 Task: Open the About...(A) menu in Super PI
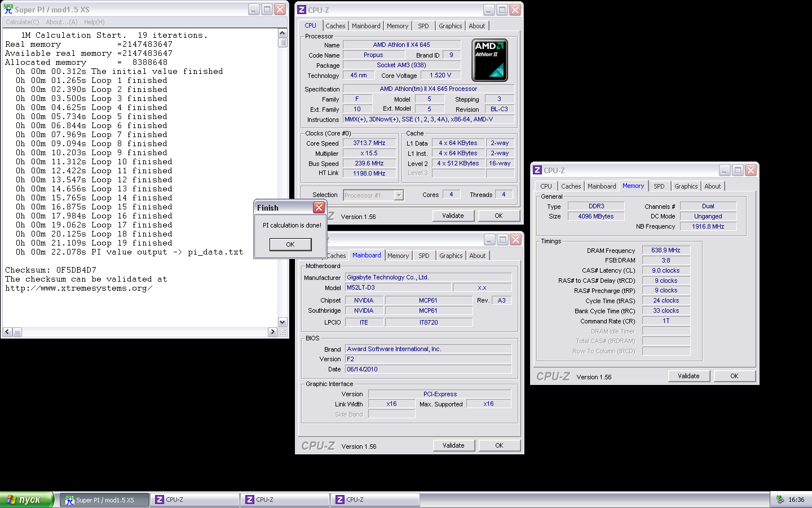click(61, 22)
